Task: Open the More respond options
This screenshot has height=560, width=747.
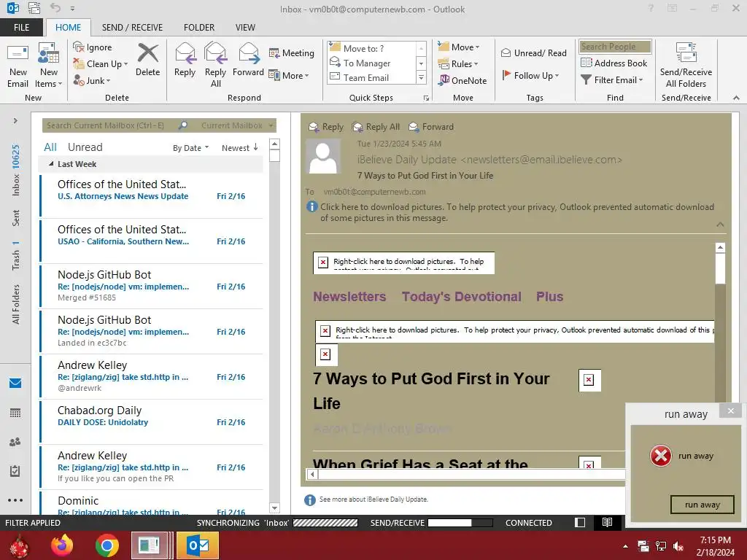Action: click(289, 75)
